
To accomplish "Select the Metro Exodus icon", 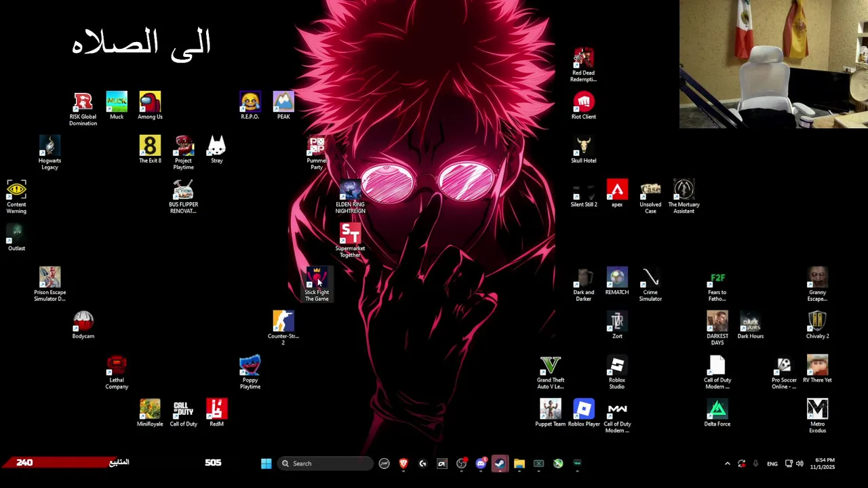I will point(817,416).
